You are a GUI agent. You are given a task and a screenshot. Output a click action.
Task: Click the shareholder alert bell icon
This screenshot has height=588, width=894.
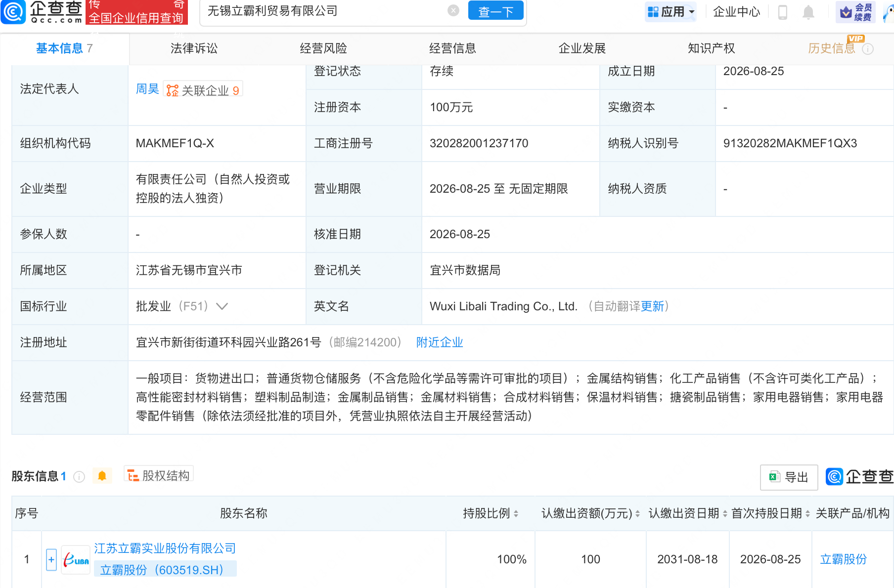click(x=102, y=476)
